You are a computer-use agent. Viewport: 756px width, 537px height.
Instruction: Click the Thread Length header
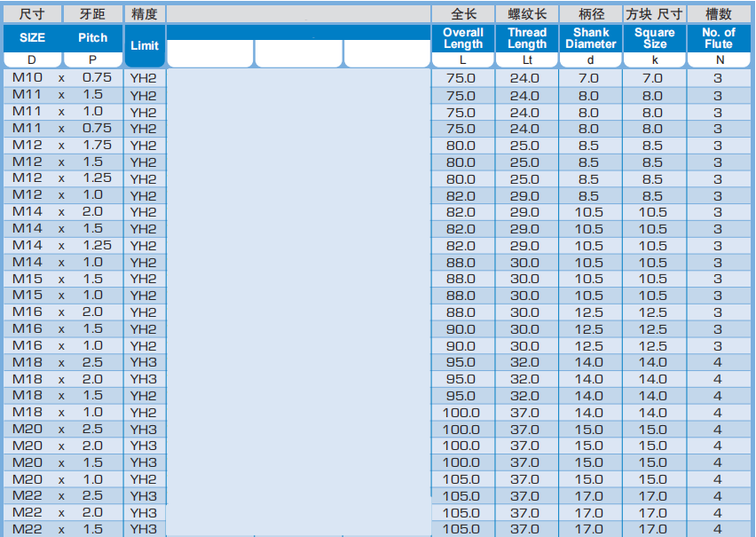(527, 38)
